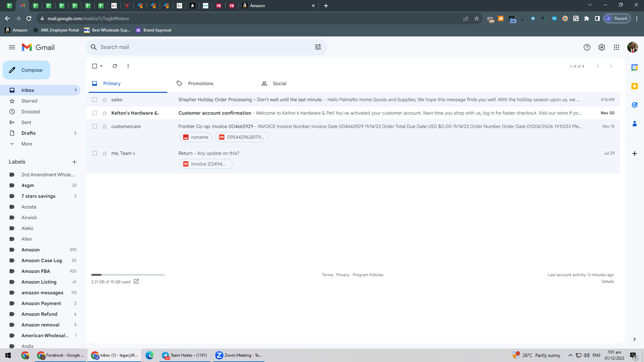644x362 pixels.
Task: Open Google Calendar side panel
Action: (634, 67)
